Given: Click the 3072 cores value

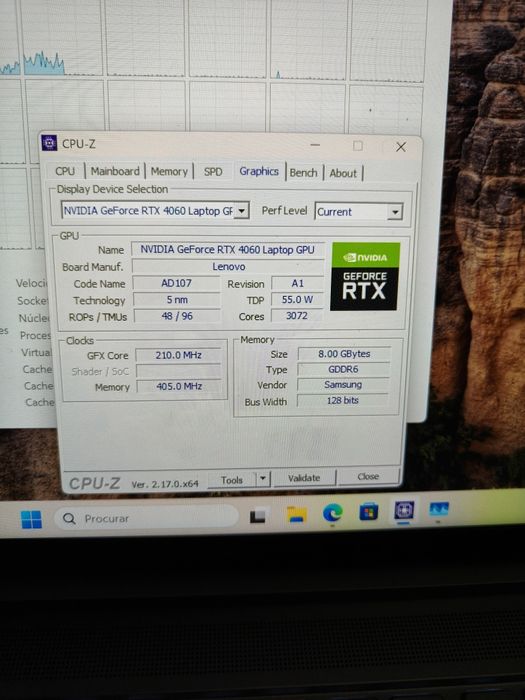Looking at the screenshot, I should pyautogui.click(x=297, y=316).
